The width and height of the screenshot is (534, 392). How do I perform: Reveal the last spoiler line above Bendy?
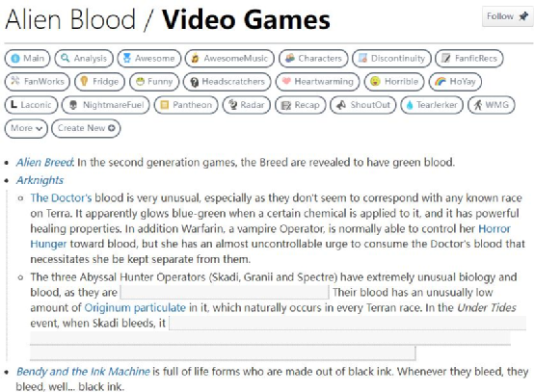click(x=223, y=353)
